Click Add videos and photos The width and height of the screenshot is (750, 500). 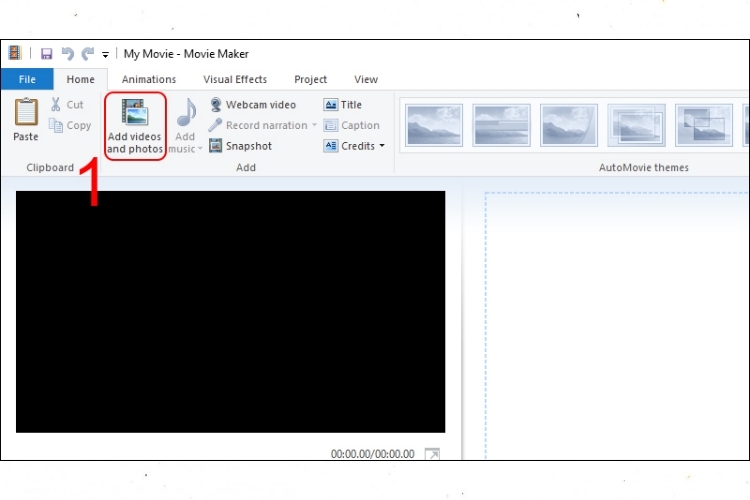(135, 126)
